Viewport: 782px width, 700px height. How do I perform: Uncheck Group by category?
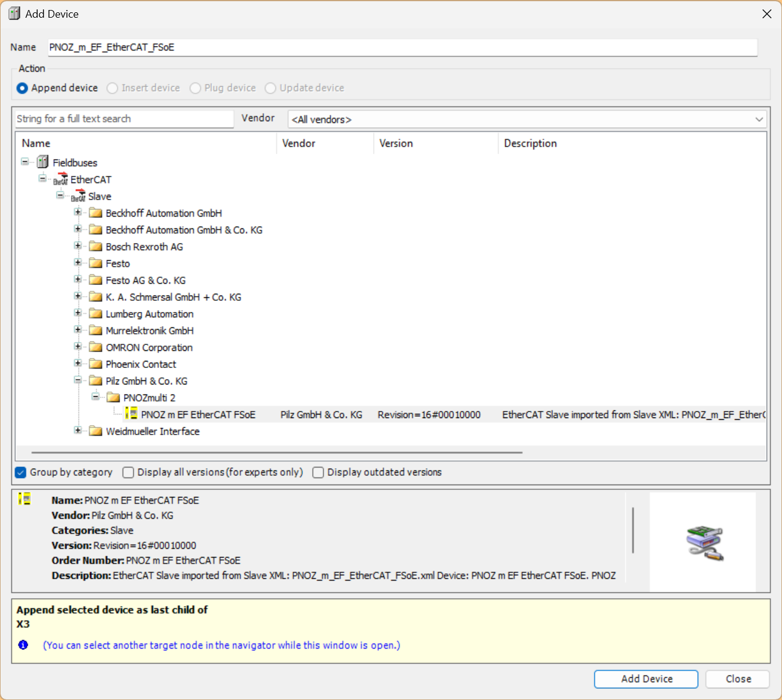click(x=21, y=472)
